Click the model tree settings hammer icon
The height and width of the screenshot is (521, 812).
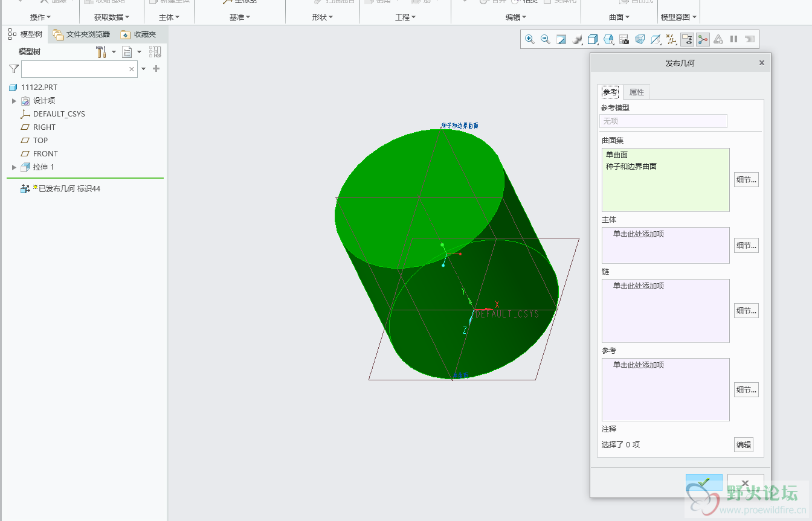click(101, 52)
